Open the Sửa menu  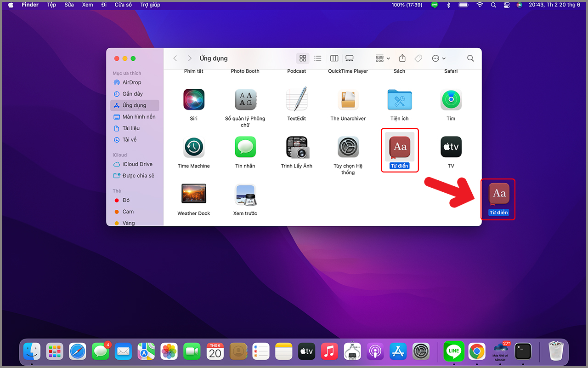[69, 5]
